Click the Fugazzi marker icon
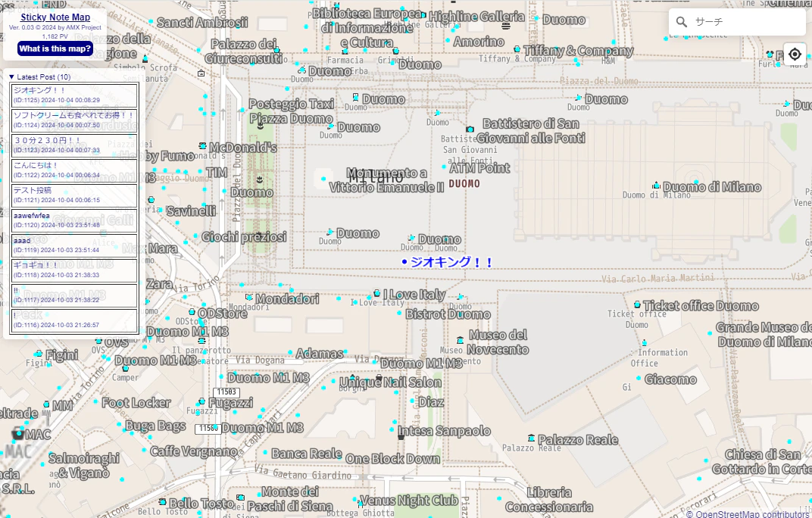 [202, 401]
